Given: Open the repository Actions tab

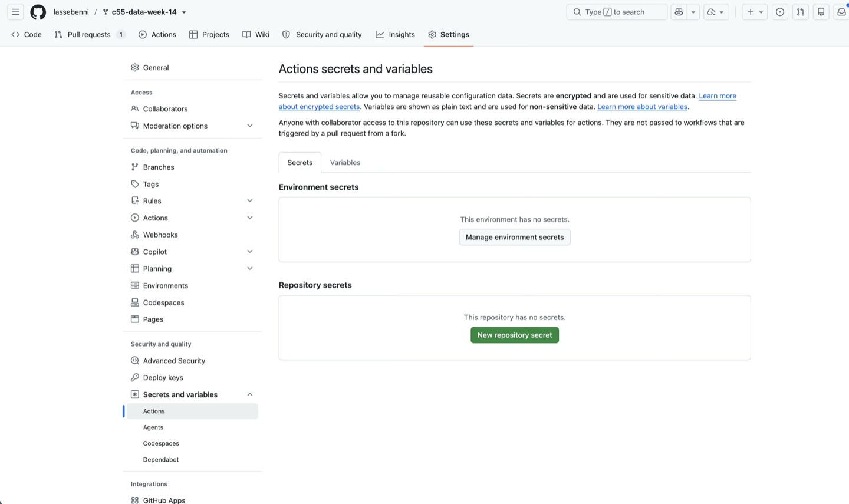Looking at the screenshot, I should [x=157, y=35].
